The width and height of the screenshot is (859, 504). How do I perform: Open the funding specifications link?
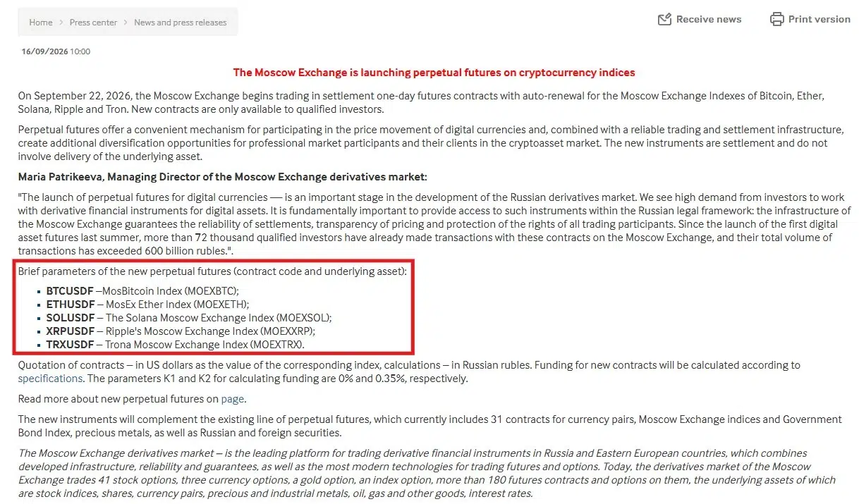pyautogui.click(x=50, y=379)
